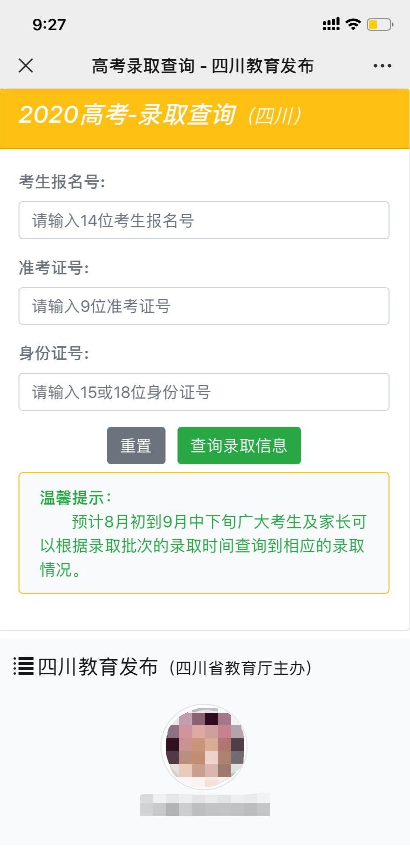The image size is (410, 868).
Task: Open the three-dot more options menu
Action: point(382,66)
